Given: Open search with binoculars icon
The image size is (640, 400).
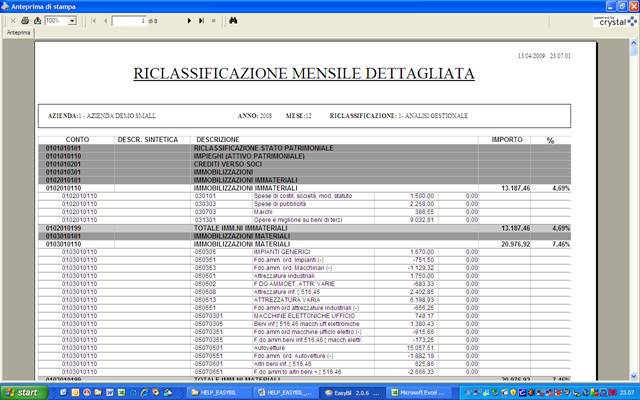Looking at the screenshot, I should [233, 20].
